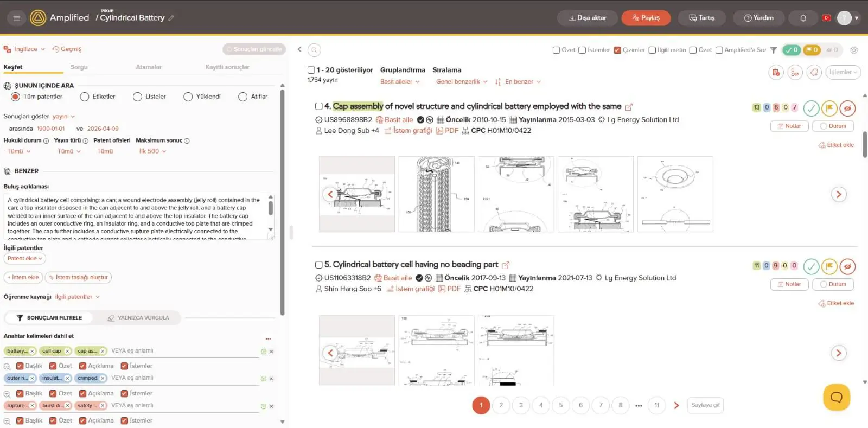The width and height of the screenshot is (868, 428).
Task: Click the notifications bell icon
Action: pyautogui.click(x=803, y=18)
